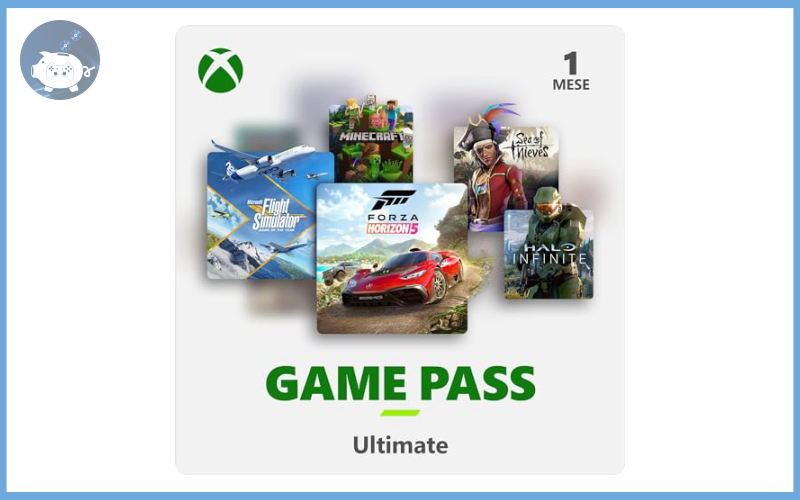Viewport: 800px width, 500px height.
Task: Click the green accent bar under GAME PASS
Action: coord(400,413)
